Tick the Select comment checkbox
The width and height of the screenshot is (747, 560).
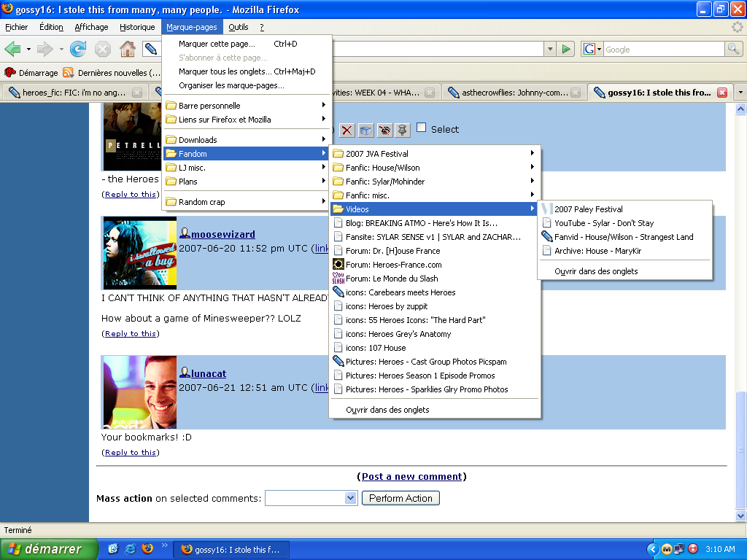point(422,128)
